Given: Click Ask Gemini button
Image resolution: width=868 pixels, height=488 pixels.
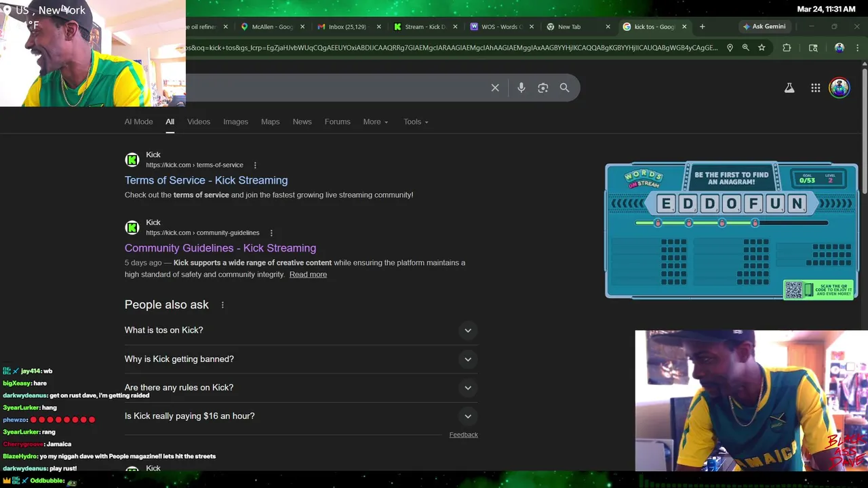Looking at the screenshot, I should click(764, 26).
